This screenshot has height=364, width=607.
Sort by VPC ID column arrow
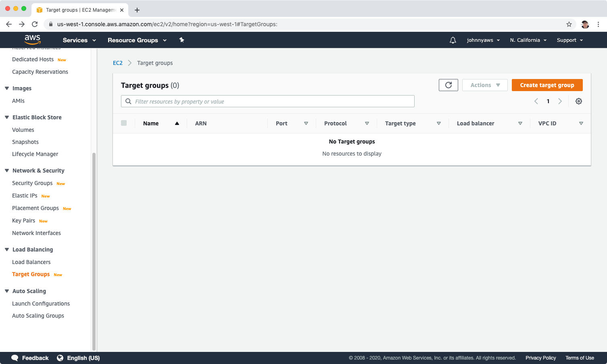pos(581,123)
